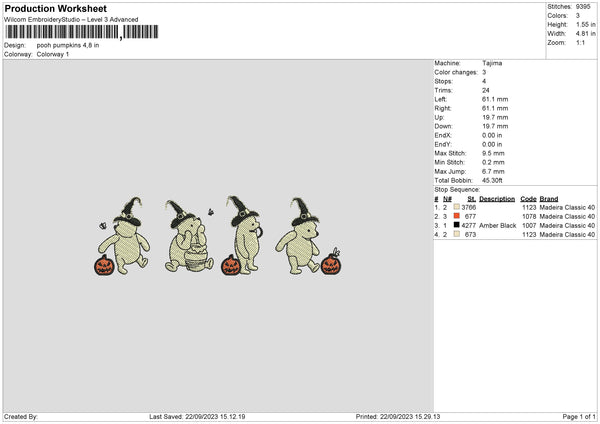Select the EndY label
Screen dimensions: 600x424
point(443,144)
